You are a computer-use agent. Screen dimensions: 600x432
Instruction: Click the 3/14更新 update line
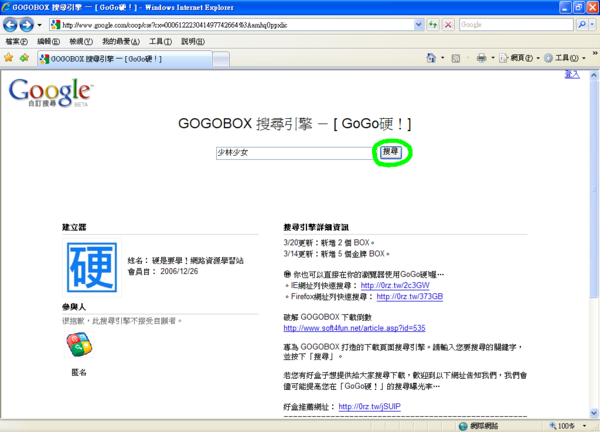[336, 254]
